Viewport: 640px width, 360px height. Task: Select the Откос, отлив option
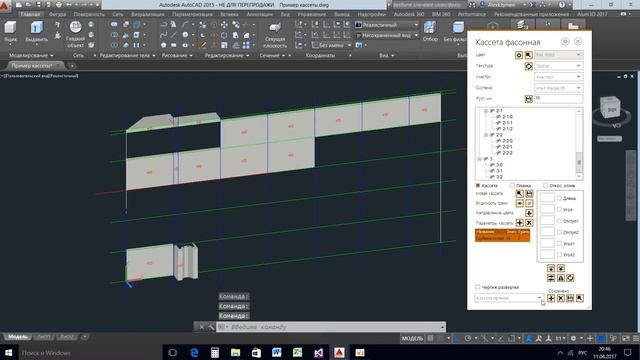point(545,186)
